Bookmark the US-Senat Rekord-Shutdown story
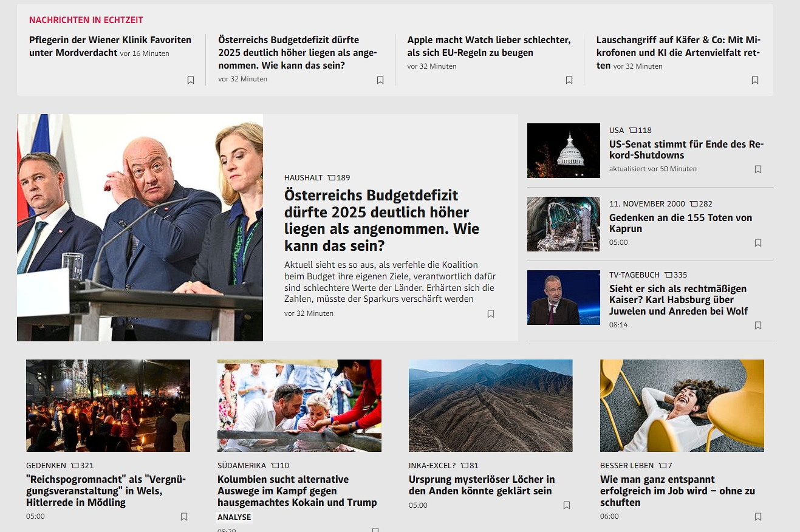Image resolution: width=800 pixels, height=532 pixels. pos(758,169)
